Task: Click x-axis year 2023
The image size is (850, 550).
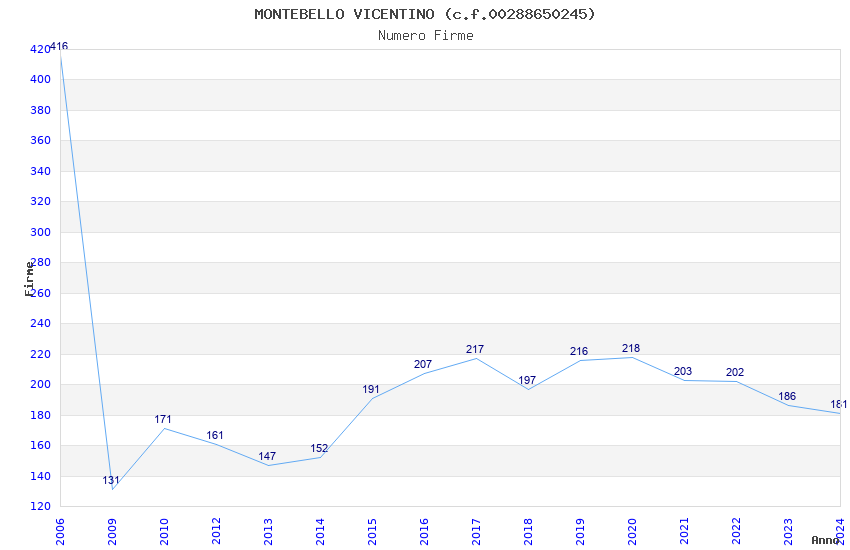Action: (x=788, y=532)
